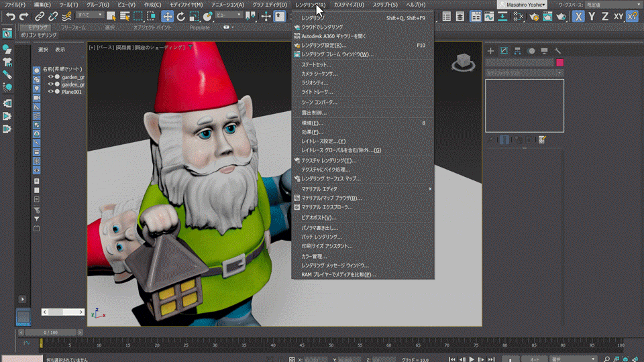
Task: Switch to the Modify command panel tab
Action: point(504,51)
